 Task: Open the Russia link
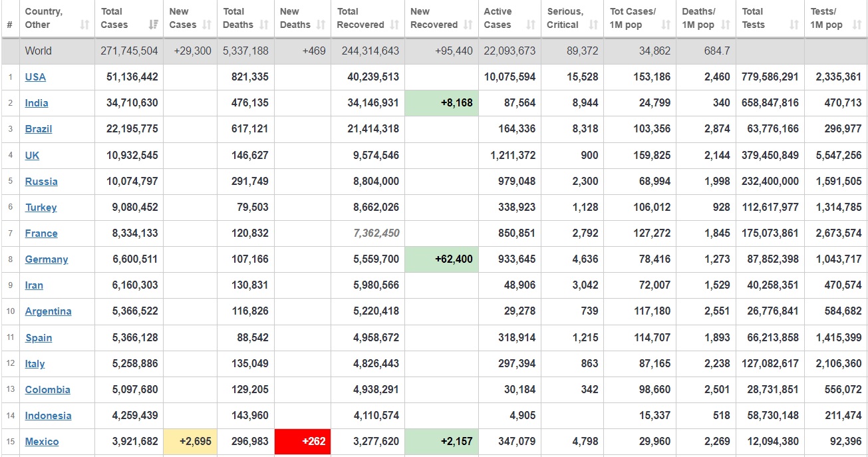[x=41, y=182]
